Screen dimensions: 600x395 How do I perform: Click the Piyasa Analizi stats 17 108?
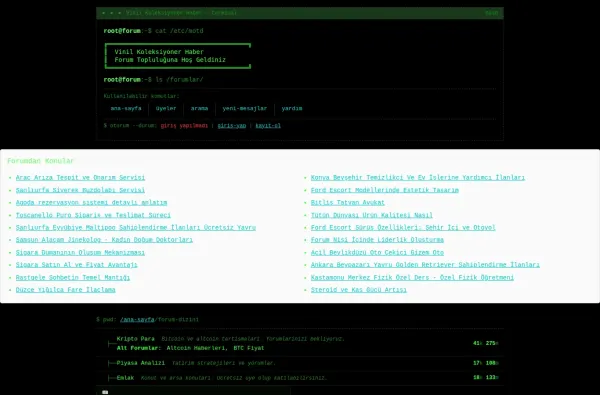click(x=486, y=363)
